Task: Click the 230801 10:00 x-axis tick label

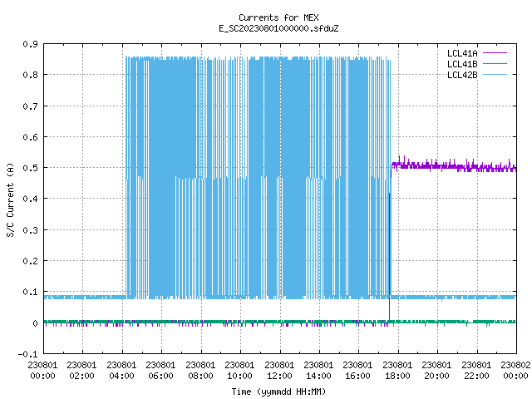Action: (x=239, y=371)
